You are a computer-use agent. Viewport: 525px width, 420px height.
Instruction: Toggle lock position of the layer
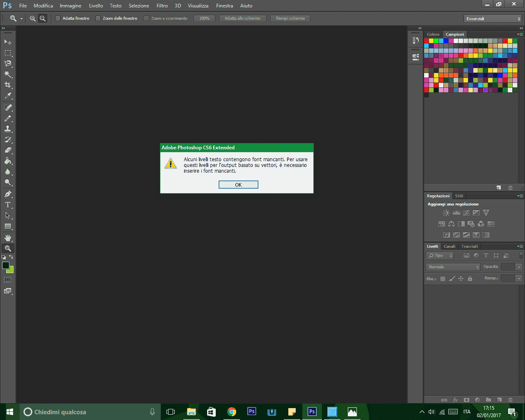click(461, 278)
